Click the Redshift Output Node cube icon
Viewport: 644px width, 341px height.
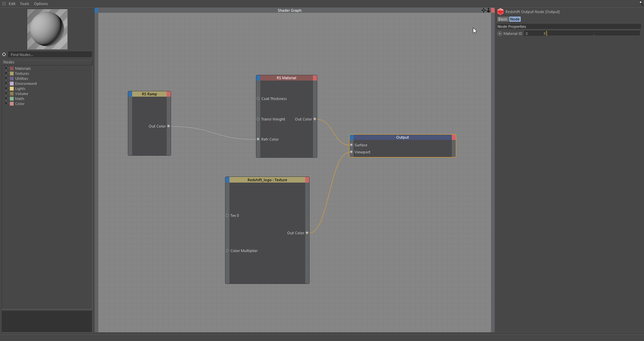(x=500, y=12)
